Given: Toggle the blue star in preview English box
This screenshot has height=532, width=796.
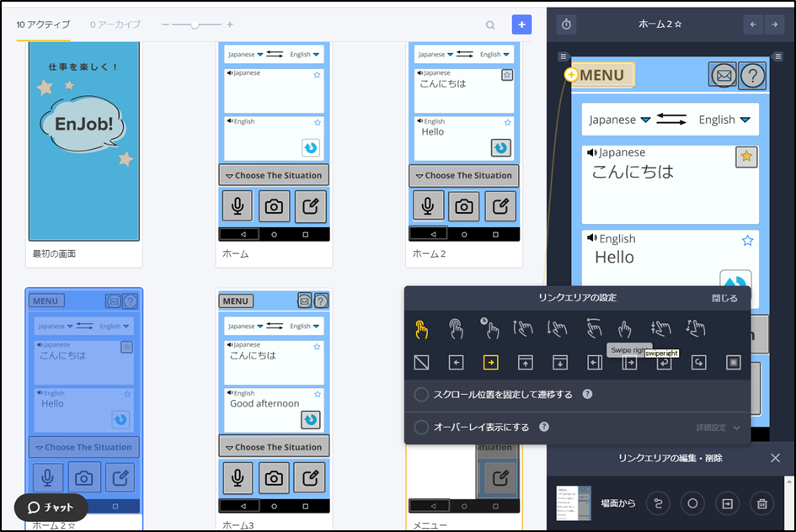Looking at the screenshot, I should (747, 241).
